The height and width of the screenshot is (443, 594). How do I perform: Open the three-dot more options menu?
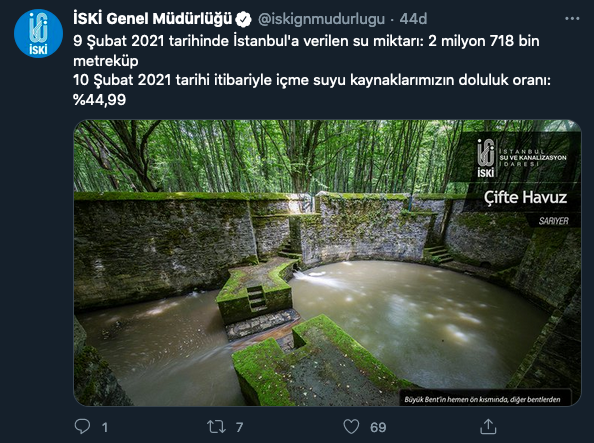[572, 19]
